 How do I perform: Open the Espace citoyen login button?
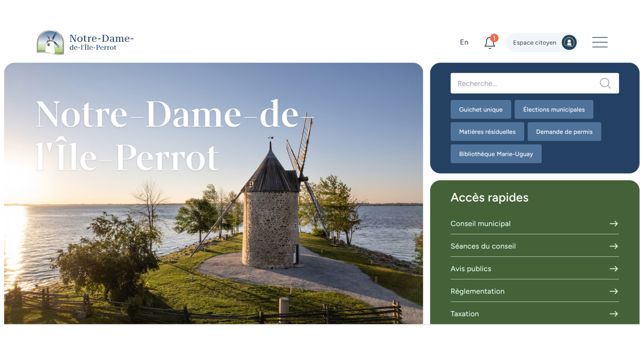tap(534, 43)
